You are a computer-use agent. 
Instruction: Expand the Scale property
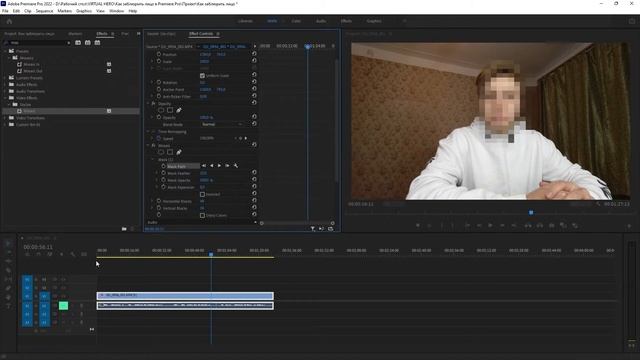[153, 61]
